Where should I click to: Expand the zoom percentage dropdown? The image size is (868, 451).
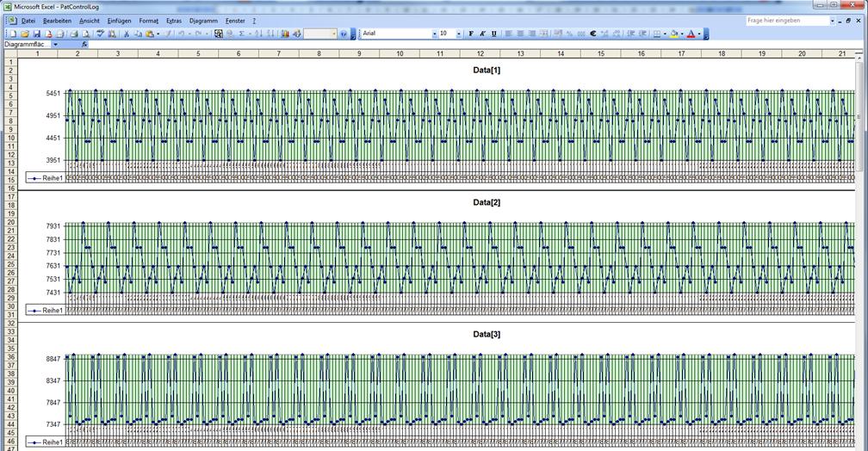tap(334, 34)
